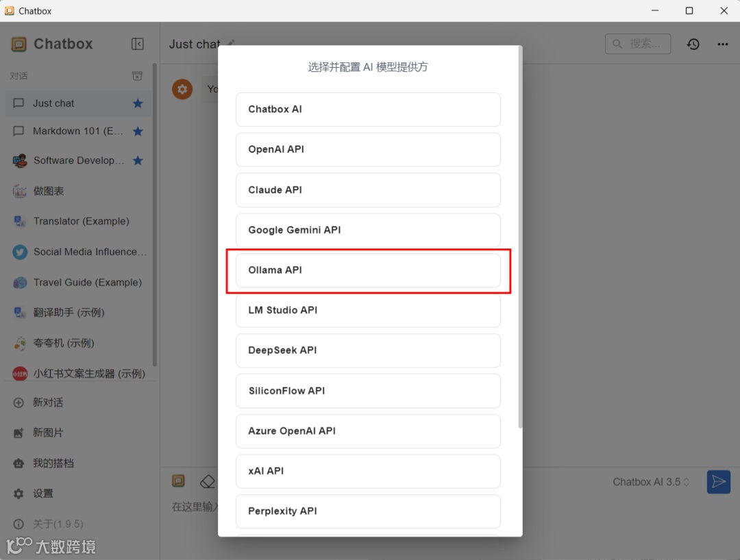The image size is (740, 560).
Task: Toggle star on Markdown 101 conversation
Action: coord(138,131)
